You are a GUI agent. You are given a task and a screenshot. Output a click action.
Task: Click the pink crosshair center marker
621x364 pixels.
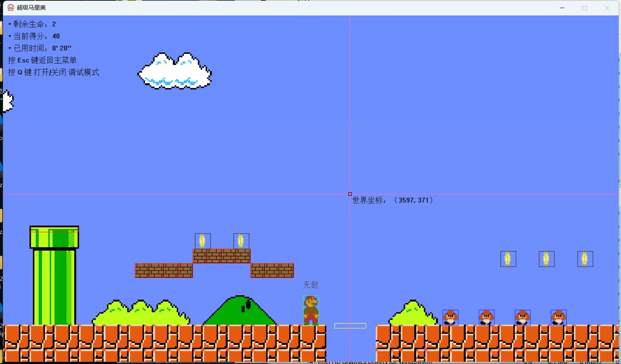[x=350, y=194]
